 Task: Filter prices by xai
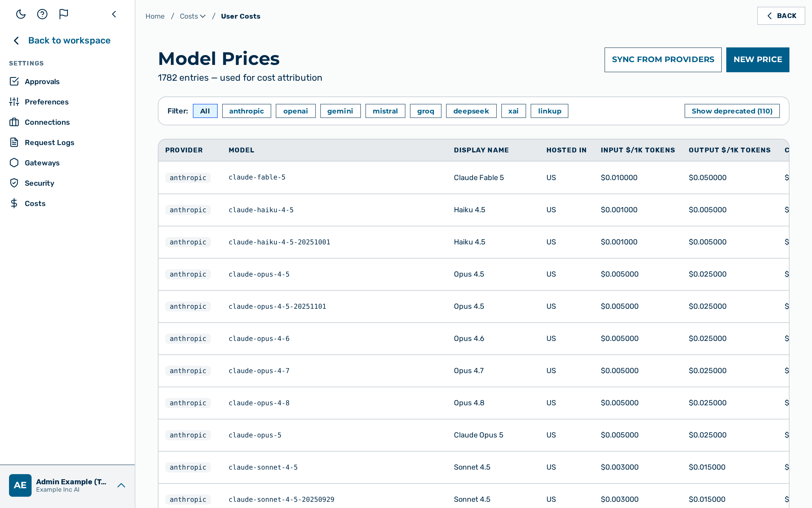[513, 111]
